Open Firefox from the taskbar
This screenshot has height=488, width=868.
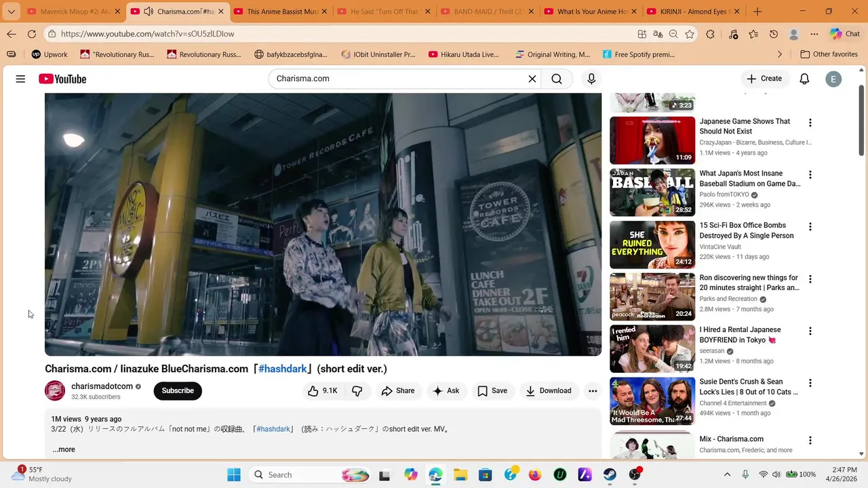pyautogui.click(x=535, y=474)
